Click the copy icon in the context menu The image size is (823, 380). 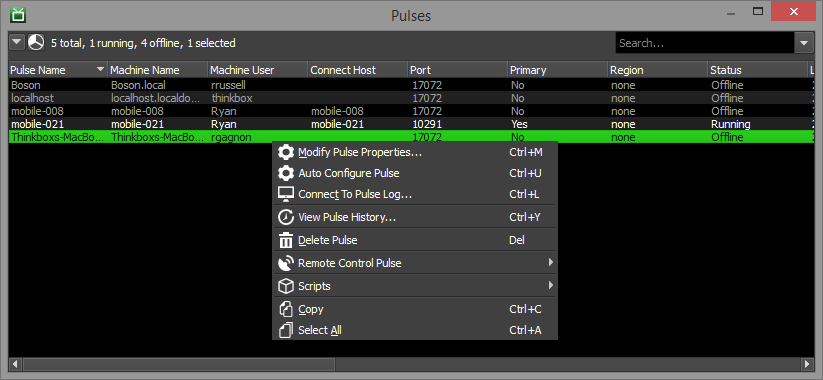coord(286,309)
